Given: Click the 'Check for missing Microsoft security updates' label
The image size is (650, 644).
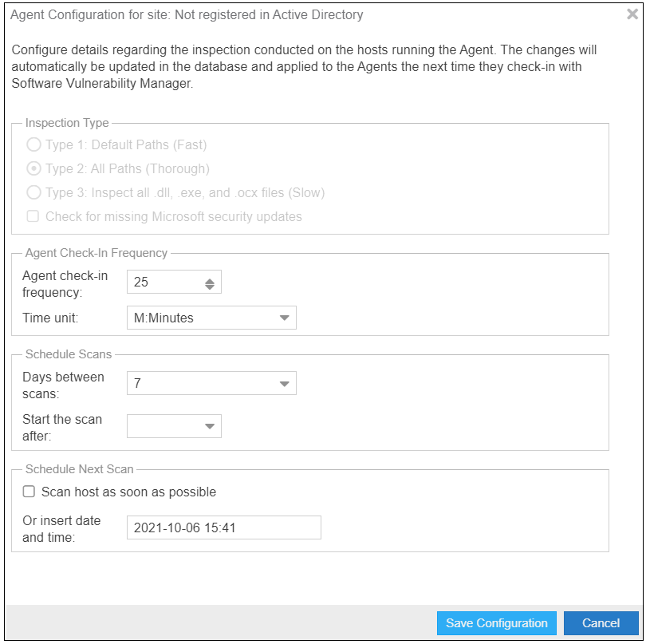Looking at the screenshot, I should coord(173,216).
